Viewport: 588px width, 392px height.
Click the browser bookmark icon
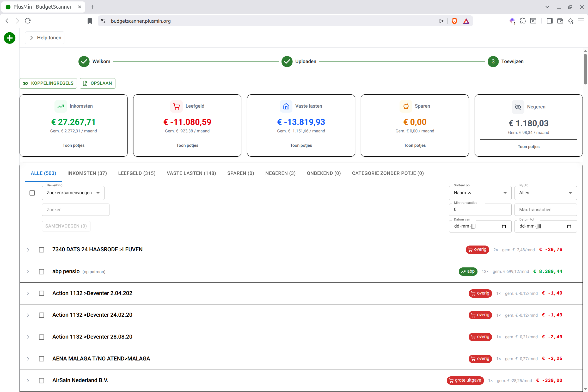point(90,21)
